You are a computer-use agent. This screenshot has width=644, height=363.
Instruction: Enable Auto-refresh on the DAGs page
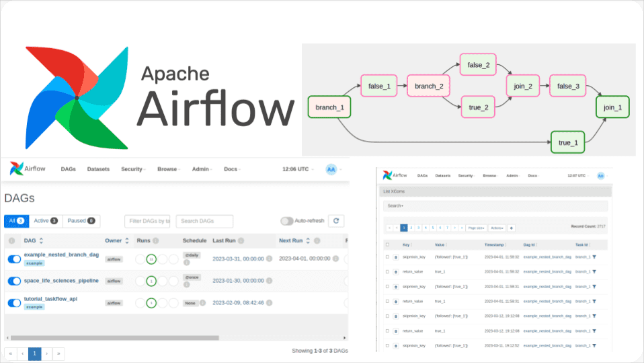[x=286, y=221]
